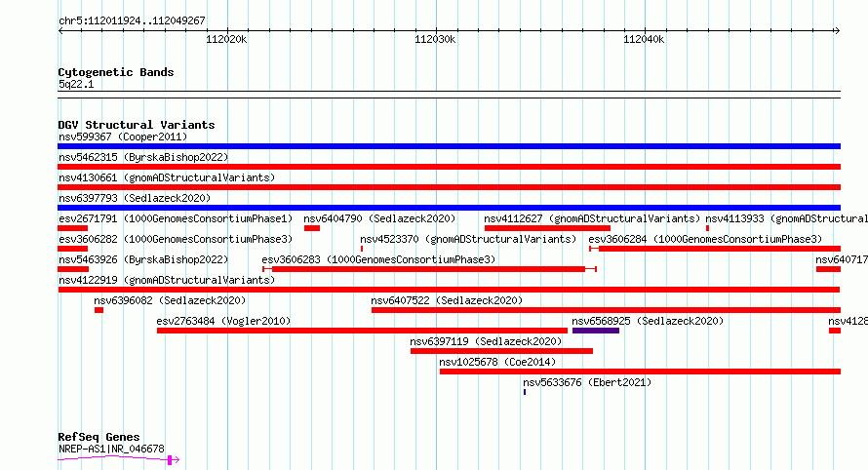Open nsv6407522 (Sedlazeck2020) label
868x470 pixels.
coord(447,300)
